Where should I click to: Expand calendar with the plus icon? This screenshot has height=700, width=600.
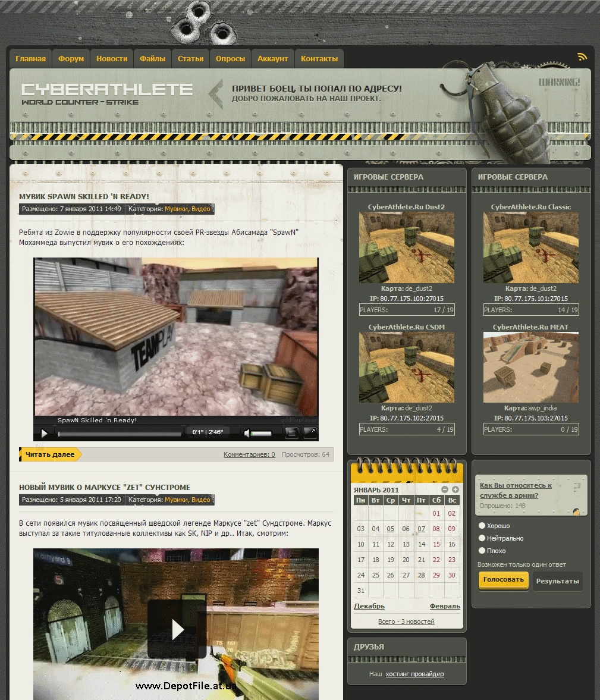(456, 489)
